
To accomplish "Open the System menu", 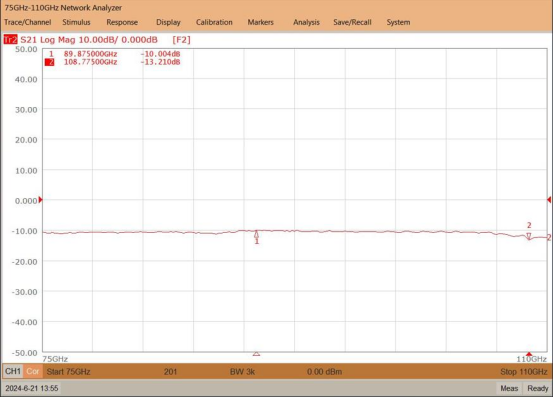I will (x=398, y=22).
